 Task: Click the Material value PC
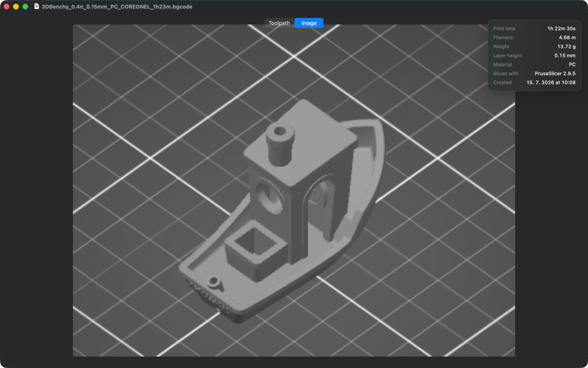(x=572, y=64)
